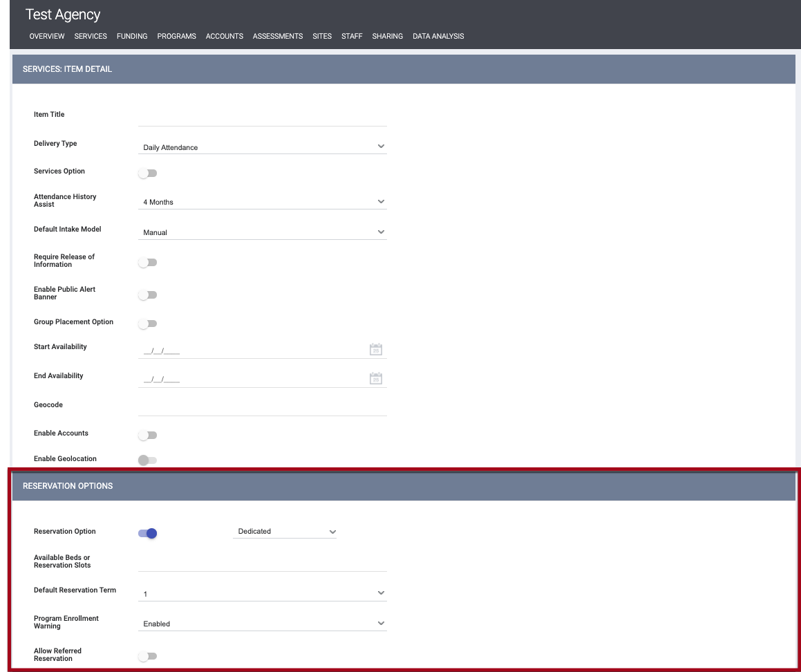Select the Programs menu item
Image resolution: width=801 pixels, height=672 pixels.
[x=177, y=36]
